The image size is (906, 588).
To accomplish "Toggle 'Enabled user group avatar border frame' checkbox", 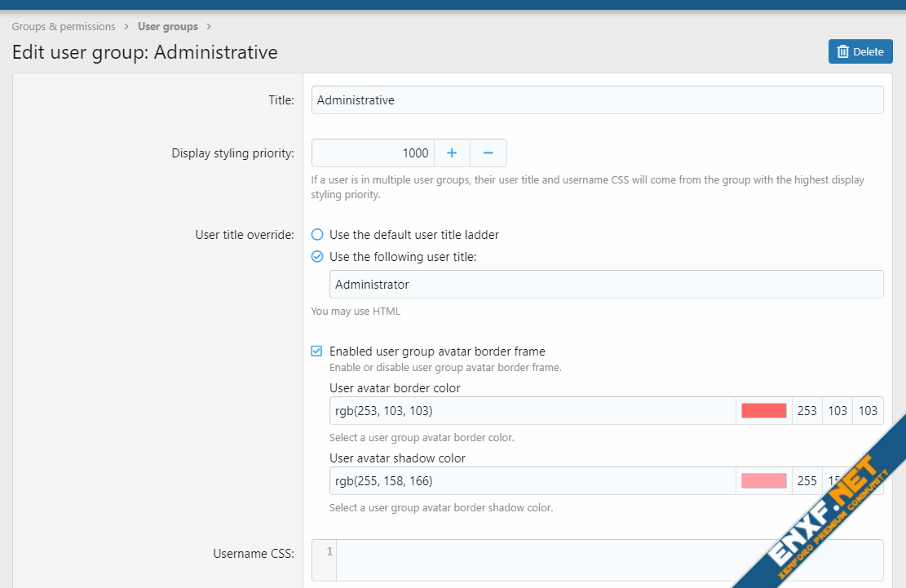I will click(317, 351).
